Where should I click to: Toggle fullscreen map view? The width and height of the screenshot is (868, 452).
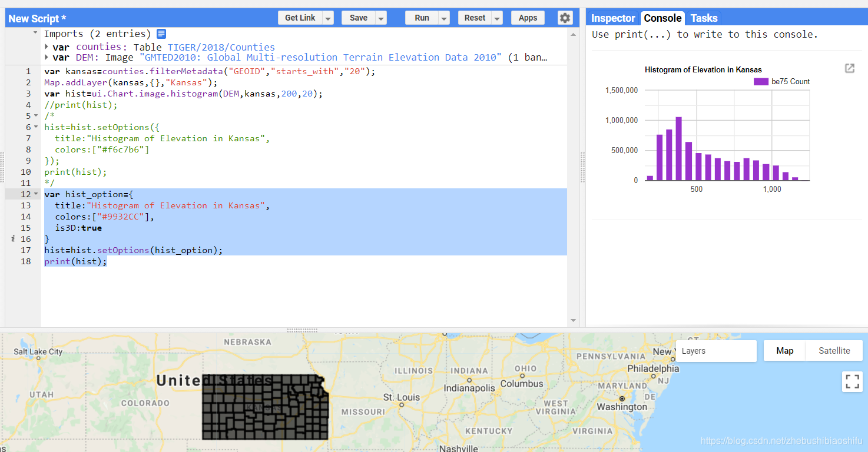[x=853, y=381]
